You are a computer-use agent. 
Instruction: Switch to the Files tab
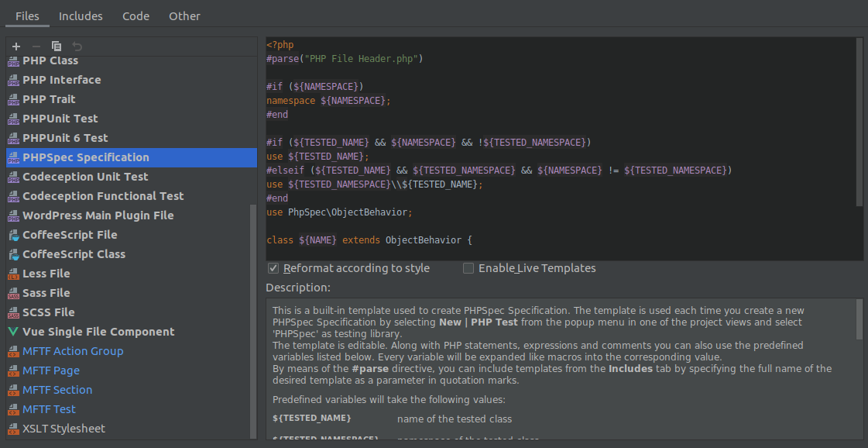[27, 16]
